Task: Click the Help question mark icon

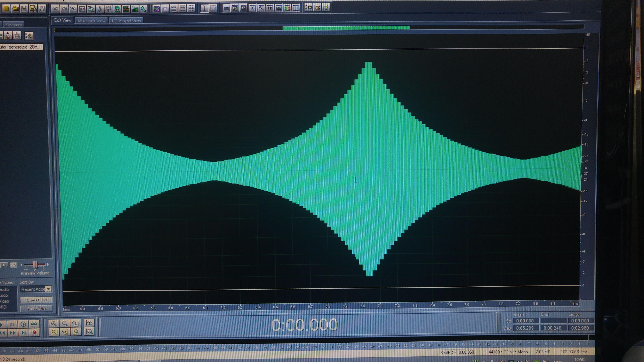Action: [326, 7]
